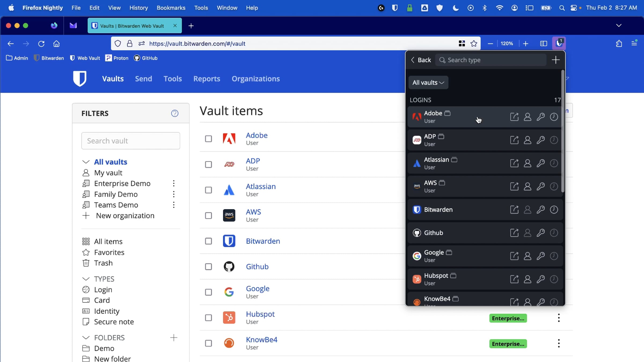Collapse the All vaults filter chevron
644x362 pixels.
pyautogui.click(x=86, y=162)
